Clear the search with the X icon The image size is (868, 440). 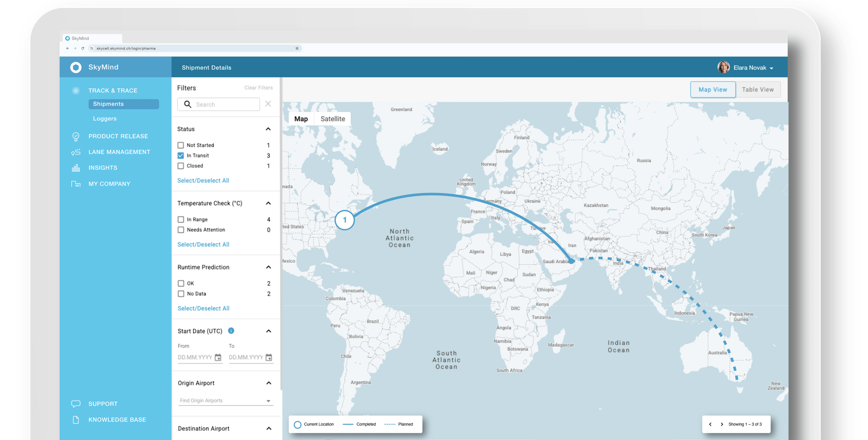pos(268,104)
